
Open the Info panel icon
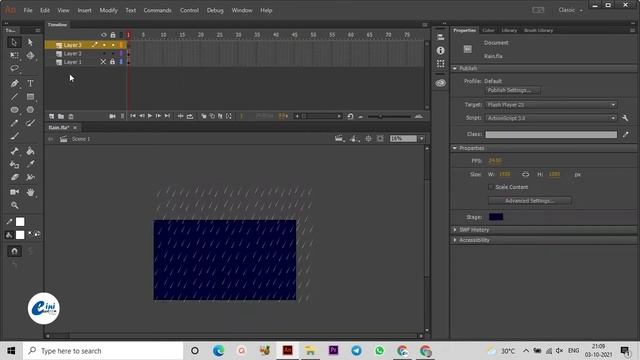(x=440, y=51)
